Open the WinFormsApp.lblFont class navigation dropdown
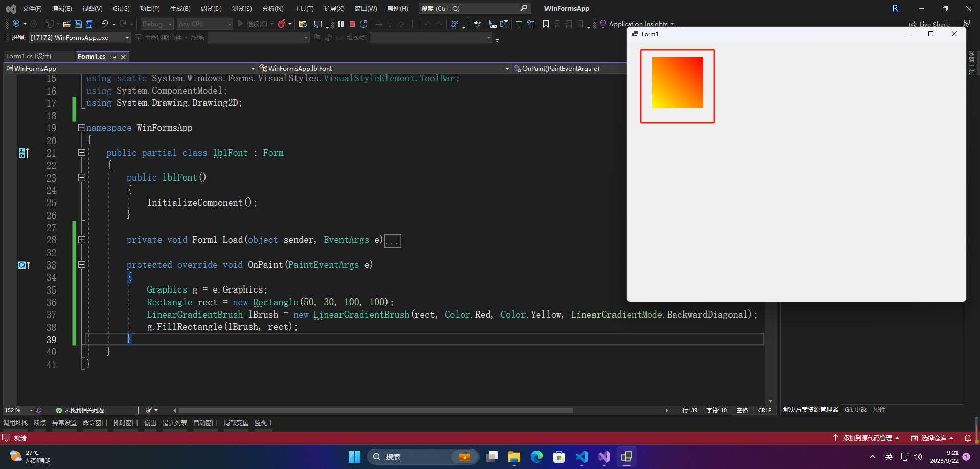This screenshot has height=469, width=980. (x=384, y=68)
